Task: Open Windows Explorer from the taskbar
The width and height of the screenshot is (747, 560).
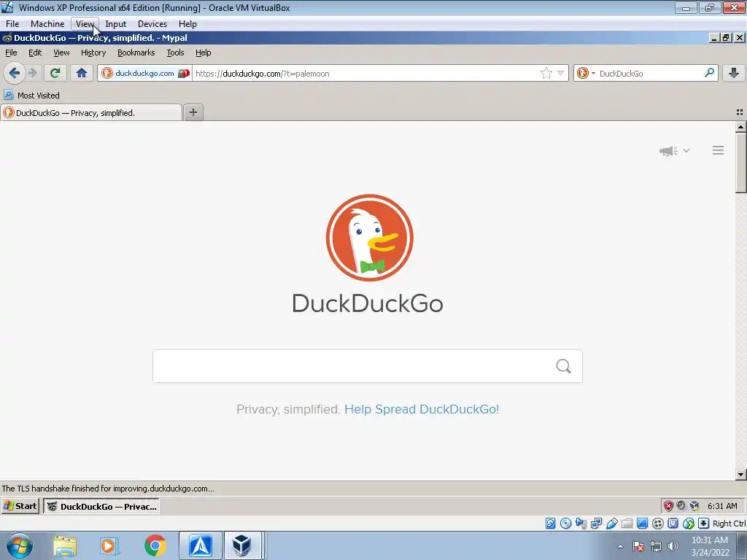Action: (x=65, y=546)
